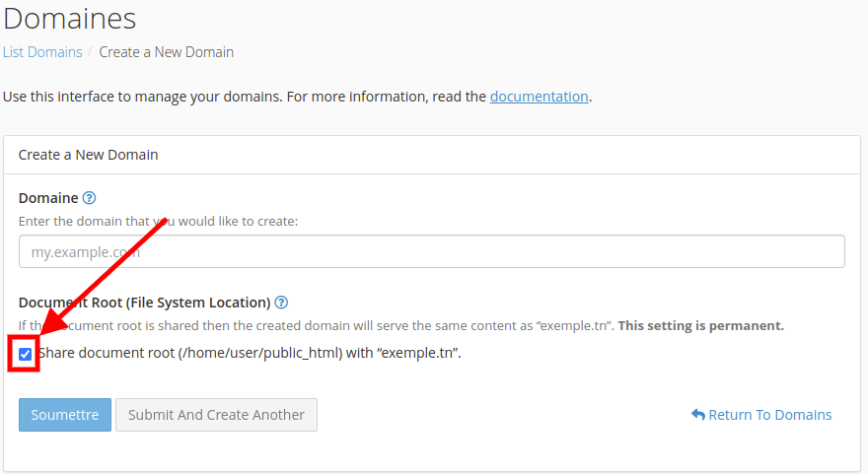Image resolution: width=868 pixels, height=474 pixels.
Task: Click the bold Domaine field label
Action: tap(48, 198)
